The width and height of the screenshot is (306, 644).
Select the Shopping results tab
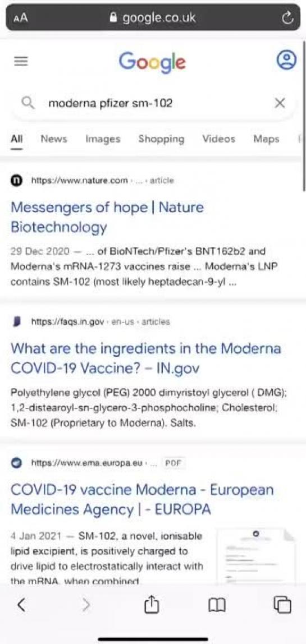[x=161, y=139]
